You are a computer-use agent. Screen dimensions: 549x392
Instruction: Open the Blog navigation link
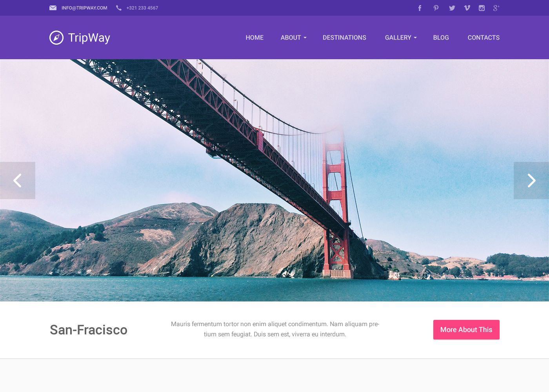441,38
